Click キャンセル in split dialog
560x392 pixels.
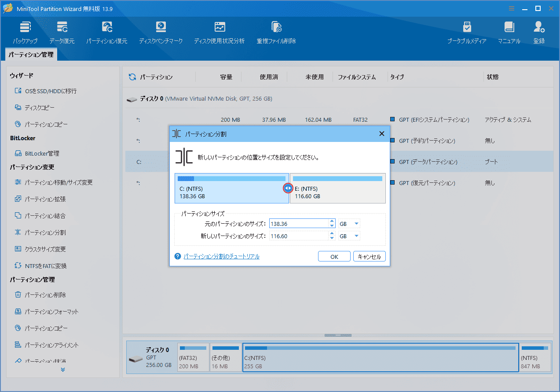(x=370, y=257)
